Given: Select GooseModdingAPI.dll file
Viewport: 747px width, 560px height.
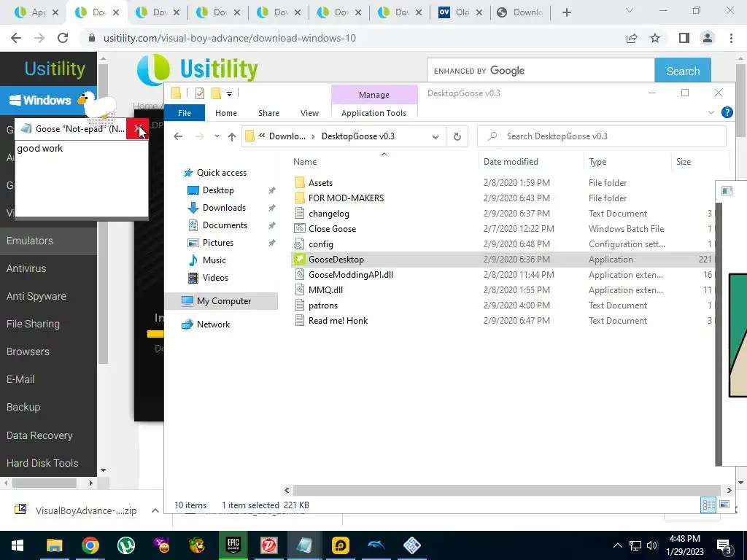Looking at the screenshot, I should click(x=351, y=275).
